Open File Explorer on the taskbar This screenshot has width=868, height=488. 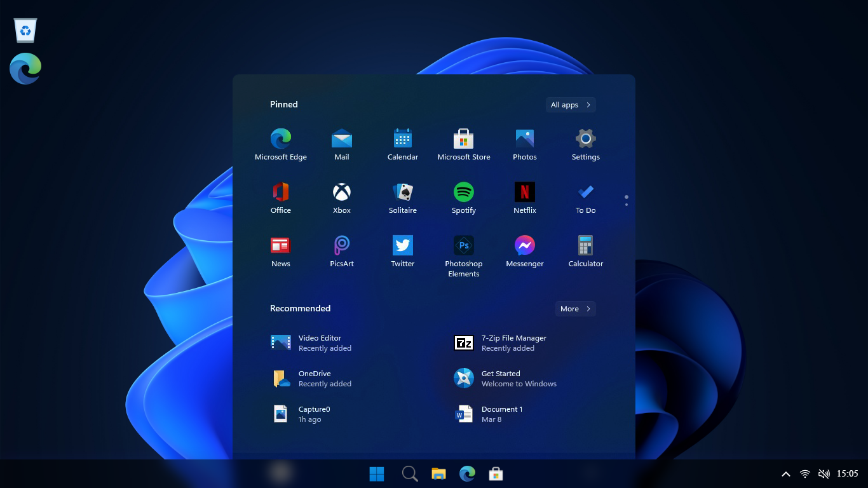(438, 474)
